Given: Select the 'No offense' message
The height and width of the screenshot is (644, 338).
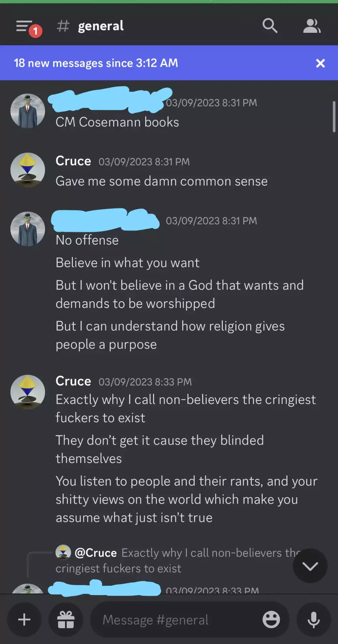Looking at the screenshot, I should click(87, 240).
